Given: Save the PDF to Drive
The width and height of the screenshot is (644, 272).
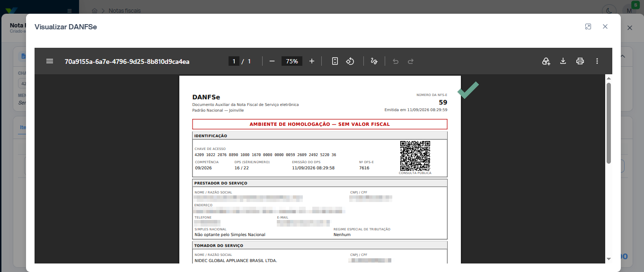Looking at the screenshot, I should tap(546, 61).
